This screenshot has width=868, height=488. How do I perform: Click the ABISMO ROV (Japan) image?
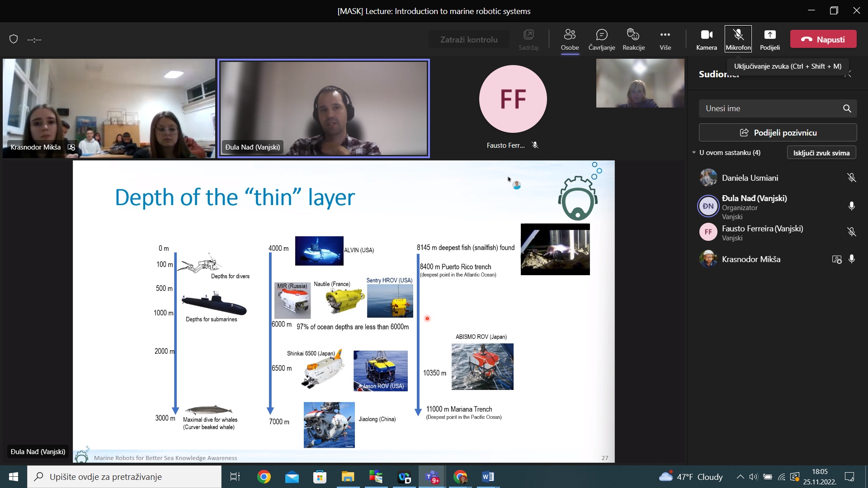(482, 366)
